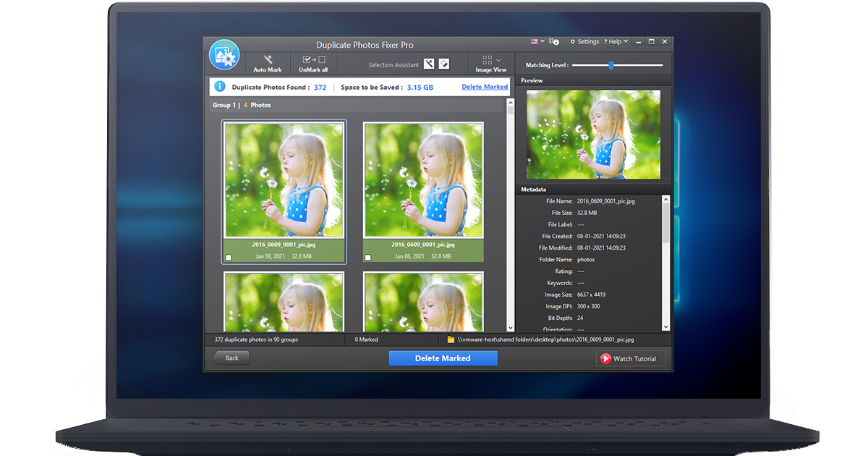Click the duplicate count value 372
The height and width of the screenshot is (456, 868).
point(320,88)
